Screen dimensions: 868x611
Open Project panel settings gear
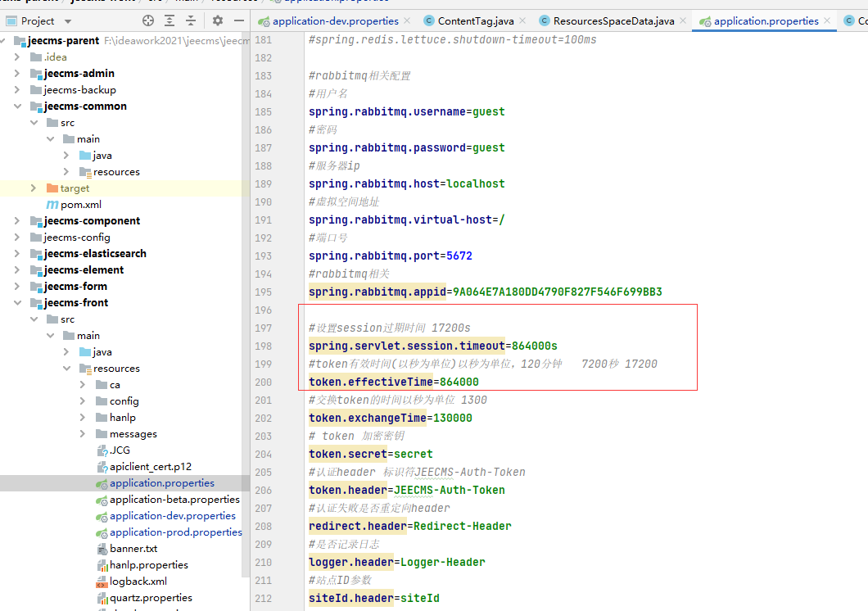pyautogui.click(x=217, y=20)
